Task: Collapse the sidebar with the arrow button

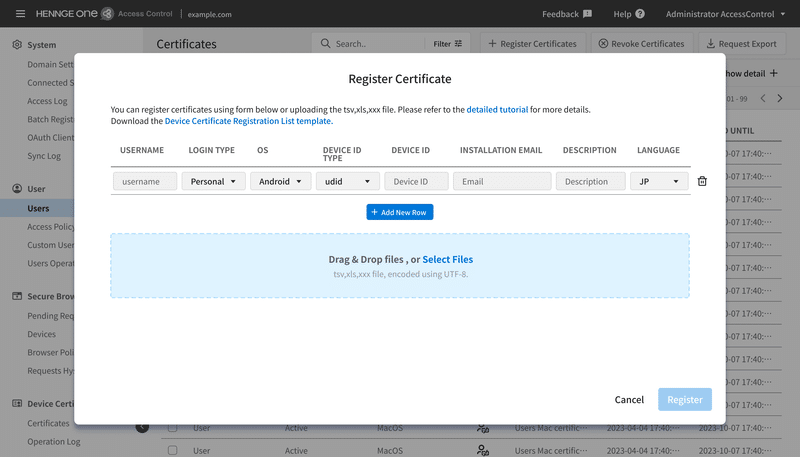Action: [x=142, y=427]
